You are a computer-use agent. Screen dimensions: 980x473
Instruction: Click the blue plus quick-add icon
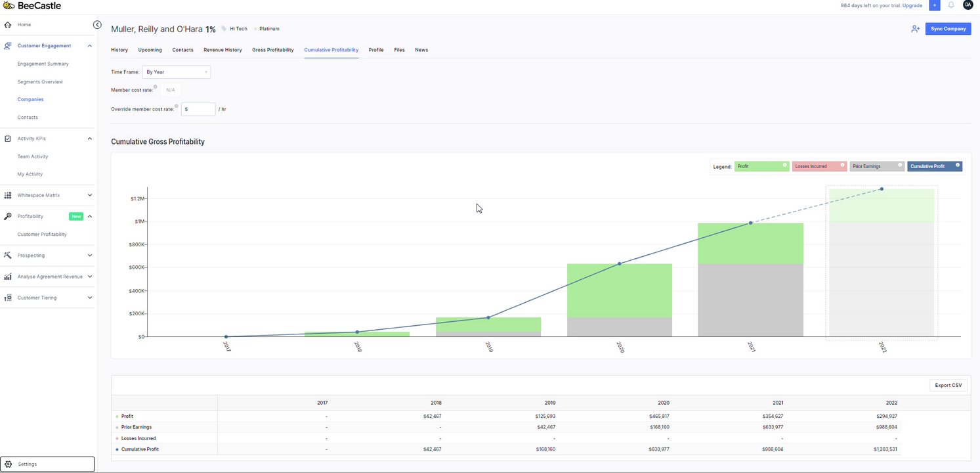[x=935, y=5]
